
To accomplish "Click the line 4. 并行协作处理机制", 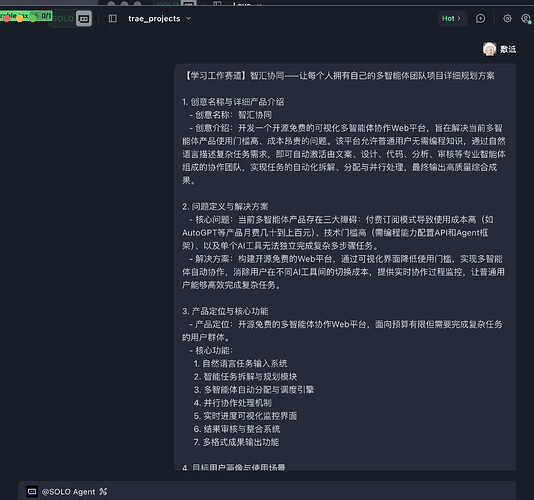I will pyautogui.click(x=233, y=403).
